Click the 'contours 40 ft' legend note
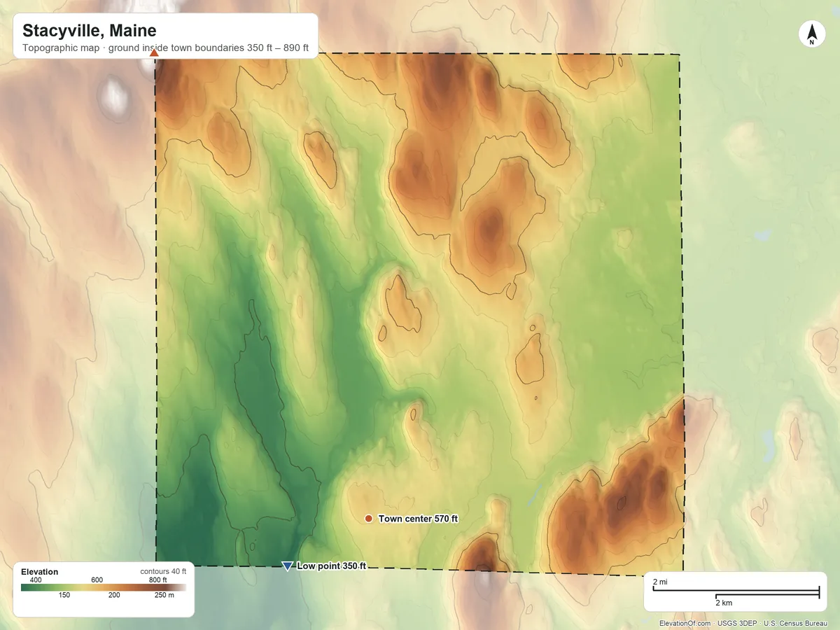Viewport: 840px width, 630px height. tap(162, 572)
